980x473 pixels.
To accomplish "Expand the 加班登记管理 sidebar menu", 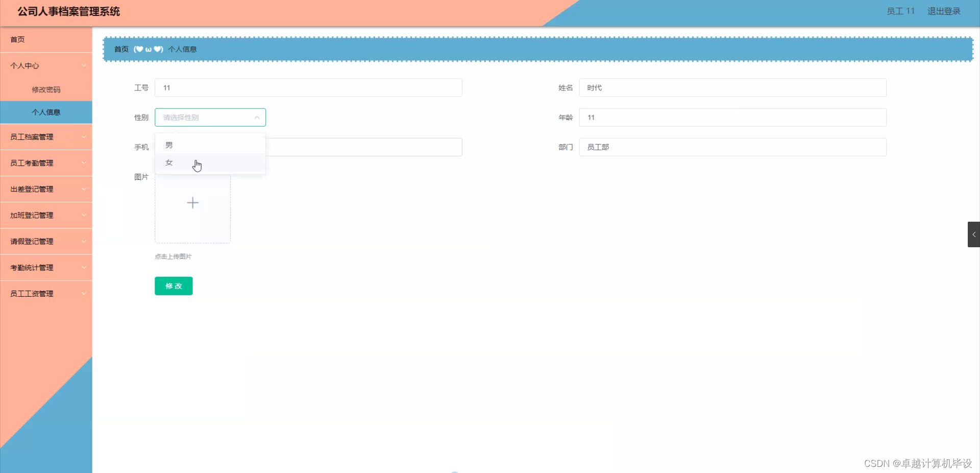I will point(46,215).
